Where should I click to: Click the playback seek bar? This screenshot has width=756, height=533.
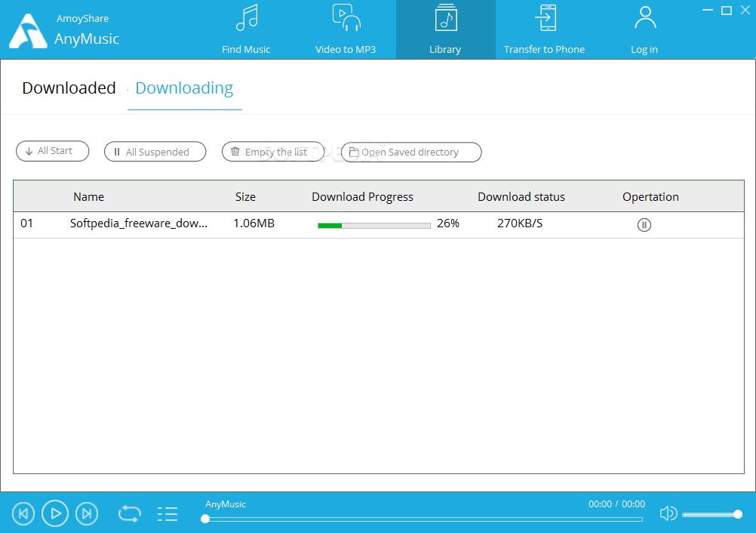click(x=423, y=519)
